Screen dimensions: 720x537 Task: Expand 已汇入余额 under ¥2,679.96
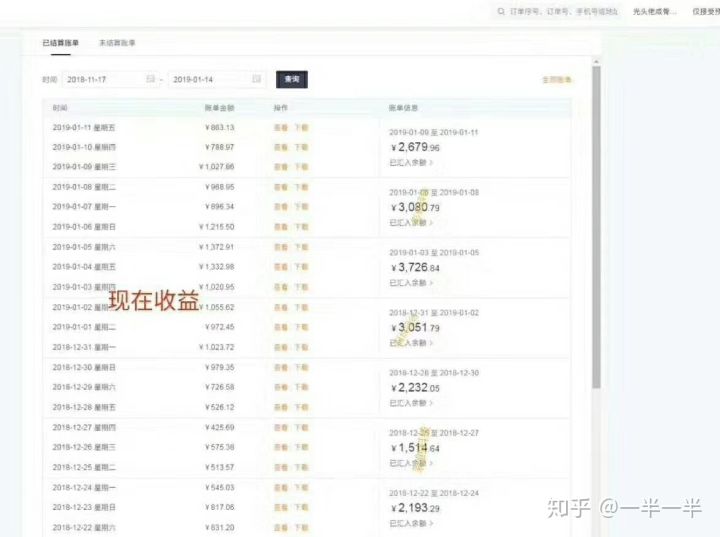click(411, 163)
